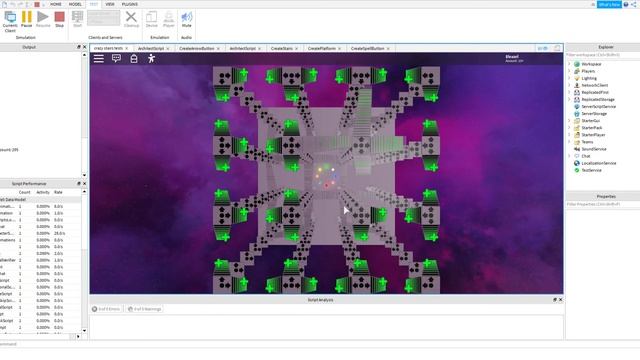
Task: Float the Output panel with its pin icon
Action: pyautogui.click(x=79, y=47)
